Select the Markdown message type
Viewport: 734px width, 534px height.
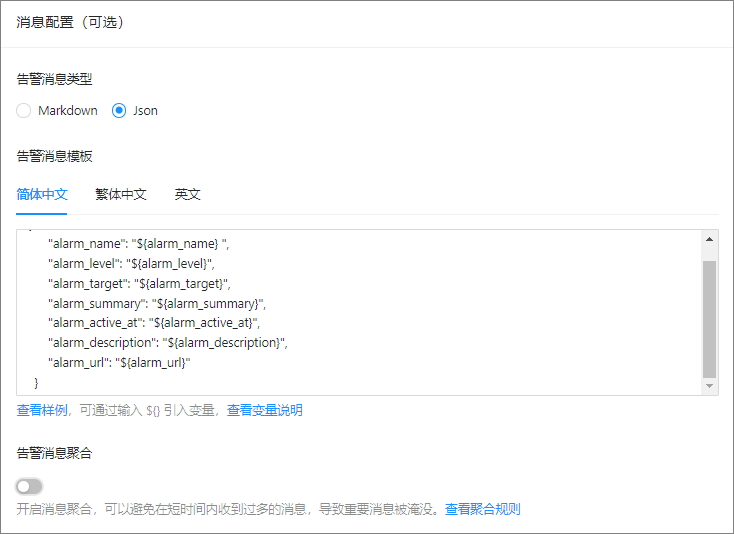pos(24,111)
